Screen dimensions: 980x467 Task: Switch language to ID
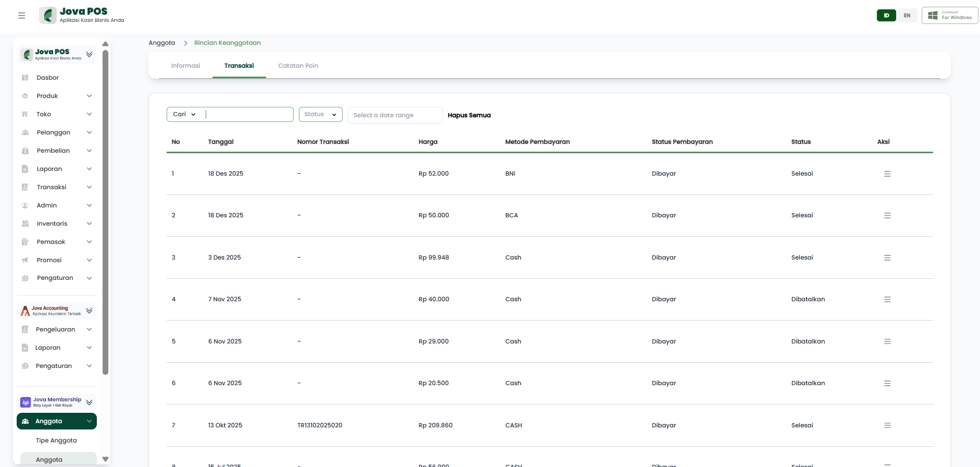[886, 16]
